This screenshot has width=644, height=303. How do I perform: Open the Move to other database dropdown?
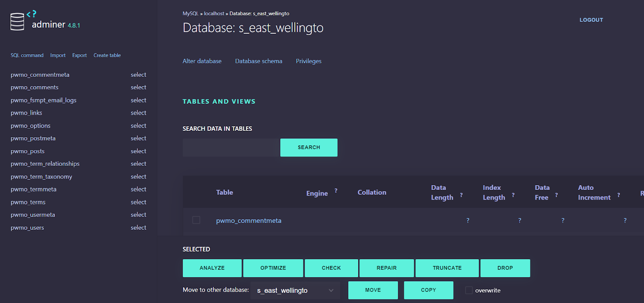click(x=295, y=291)
